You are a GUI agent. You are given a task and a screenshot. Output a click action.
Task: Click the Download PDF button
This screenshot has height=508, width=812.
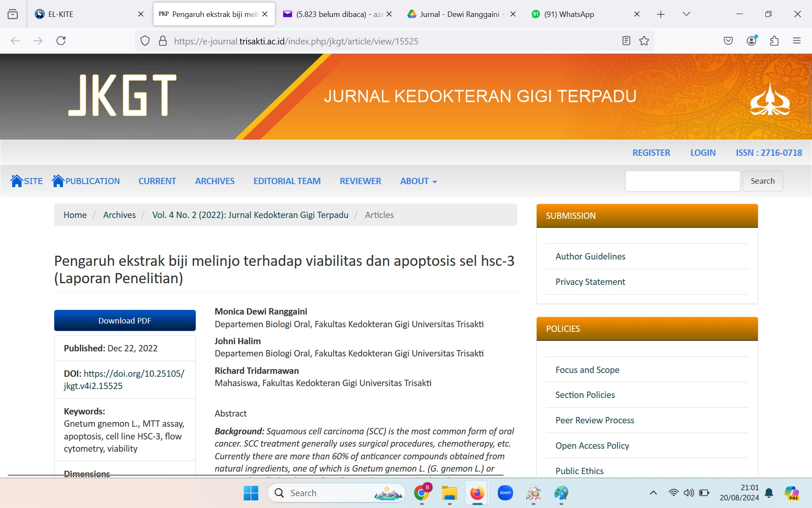(x=125, y=320)
